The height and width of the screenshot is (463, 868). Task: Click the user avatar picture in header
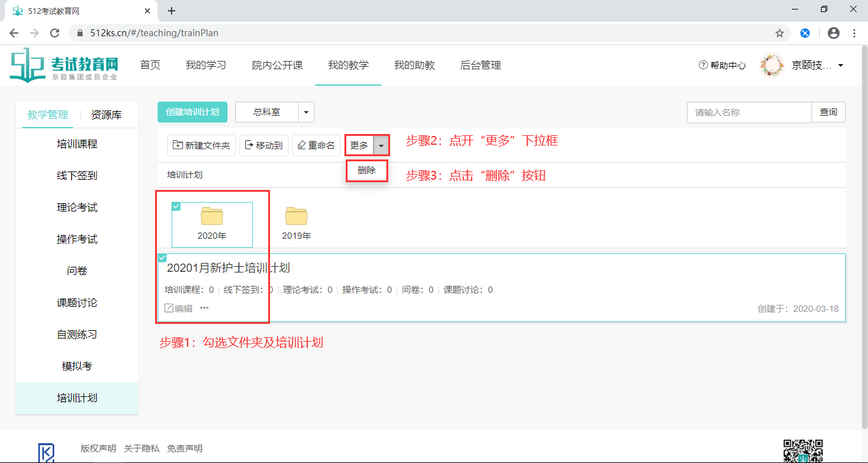772,65
